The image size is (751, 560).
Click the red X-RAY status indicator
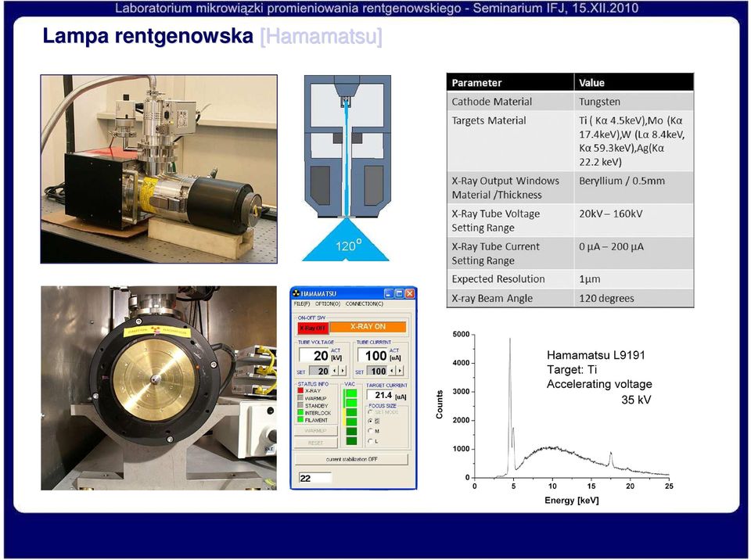[x=300, y=391]
